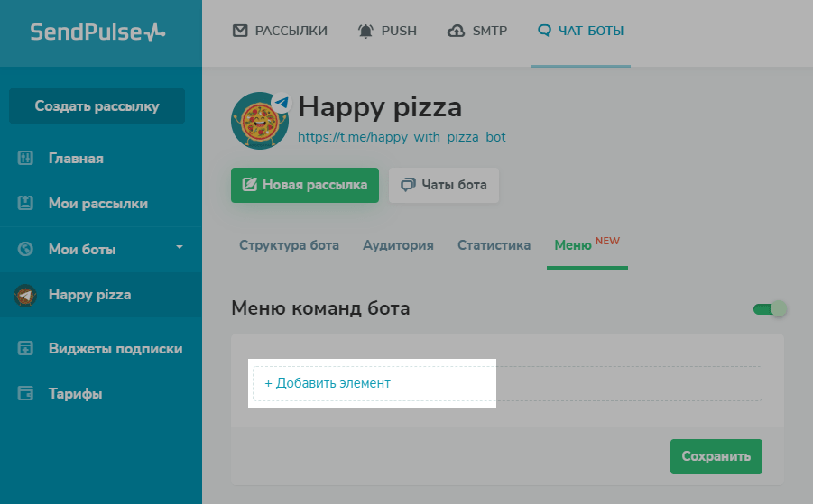813x504 pixels.
Task: Open Виджеты подписки in sidebar
Action: [115, 348]
